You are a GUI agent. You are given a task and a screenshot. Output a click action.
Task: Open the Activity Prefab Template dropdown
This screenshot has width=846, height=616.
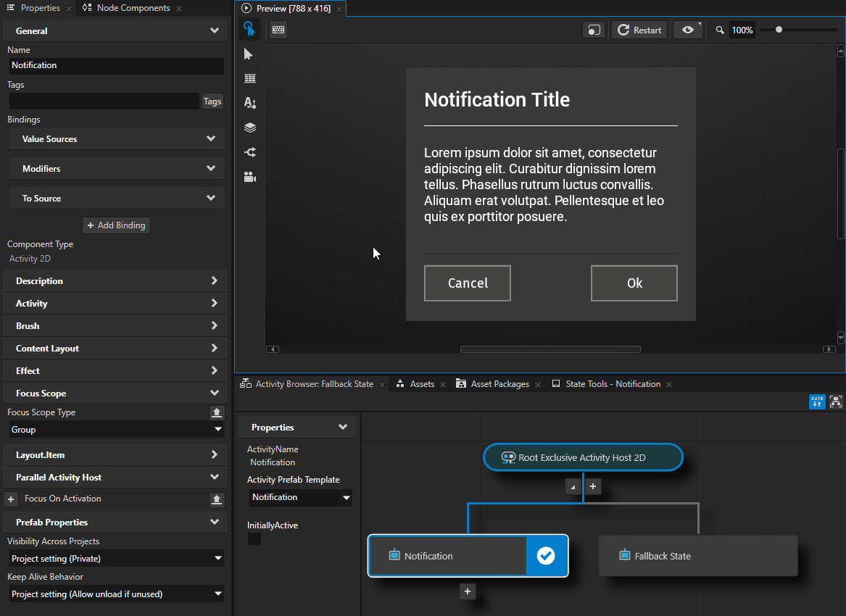click(300, 498)
